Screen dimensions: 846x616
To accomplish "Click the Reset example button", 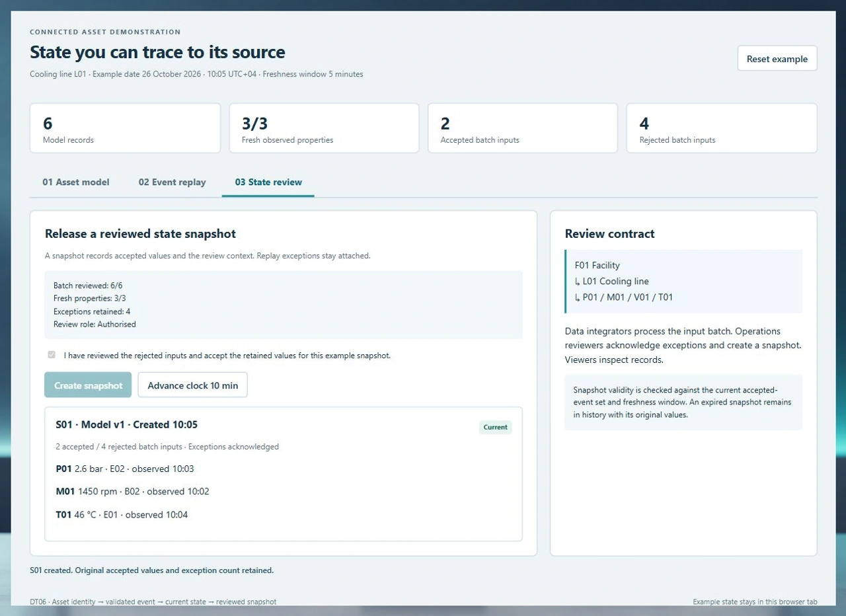I will (777, 58).
